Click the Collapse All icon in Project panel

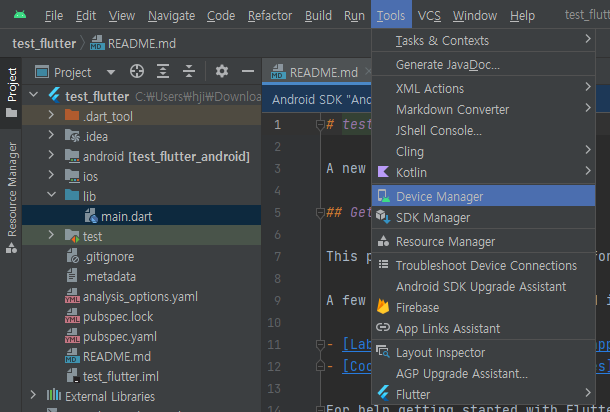coord(189,72)
